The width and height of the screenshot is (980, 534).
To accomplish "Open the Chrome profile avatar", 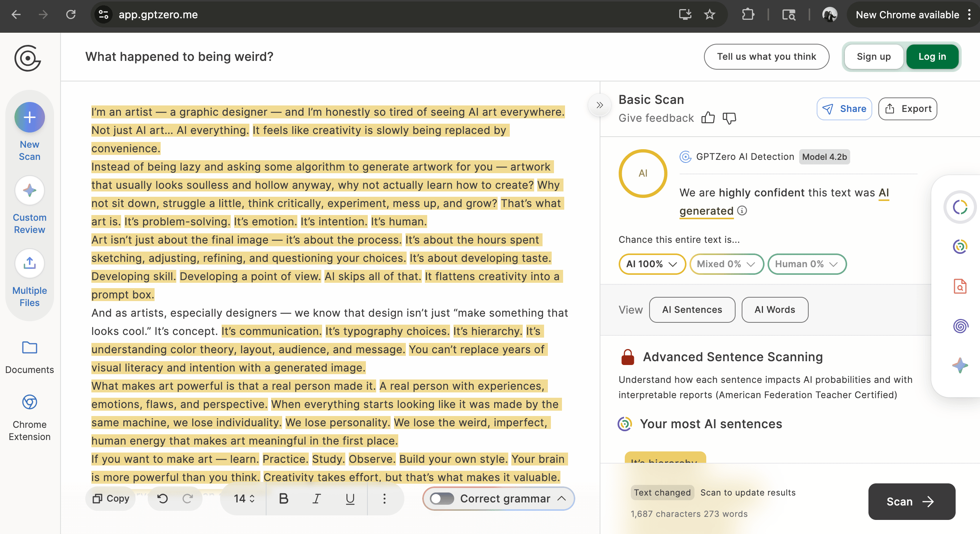I will pos(830,14).
